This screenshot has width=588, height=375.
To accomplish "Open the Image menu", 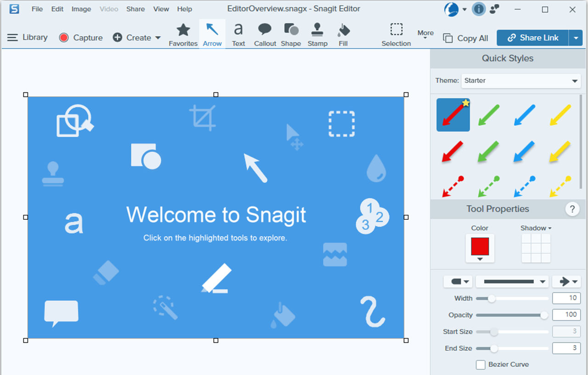I will click(x=81, y=9).
